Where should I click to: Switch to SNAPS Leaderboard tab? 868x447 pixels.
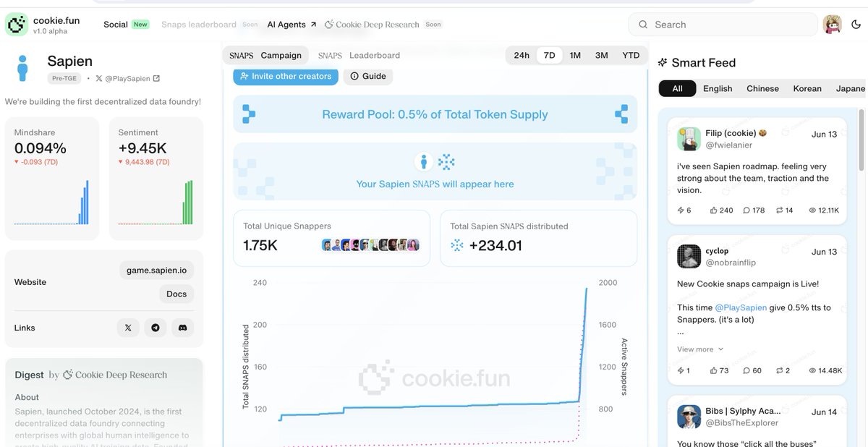click(359, 55)
